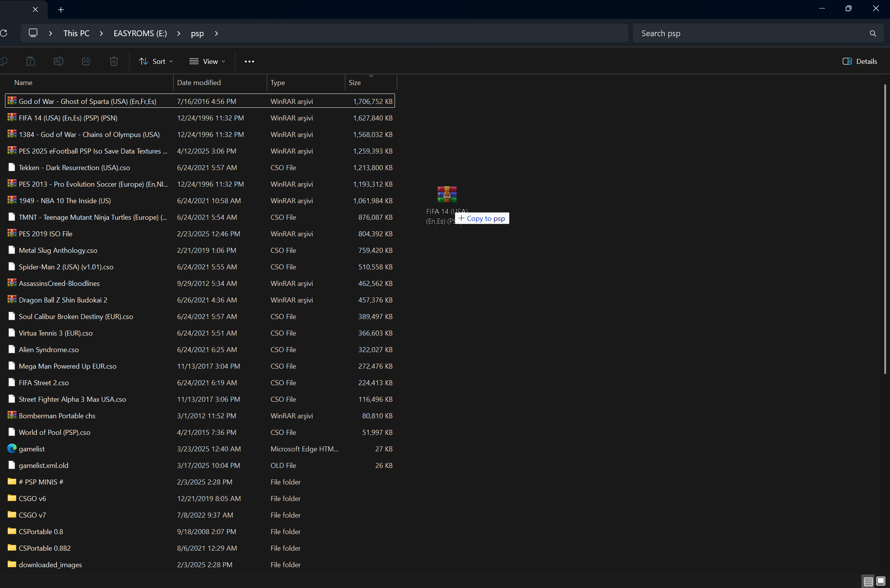Open the View dropdown menu
This screenshot has height=588, width=890.
click(x=207, y=61)
